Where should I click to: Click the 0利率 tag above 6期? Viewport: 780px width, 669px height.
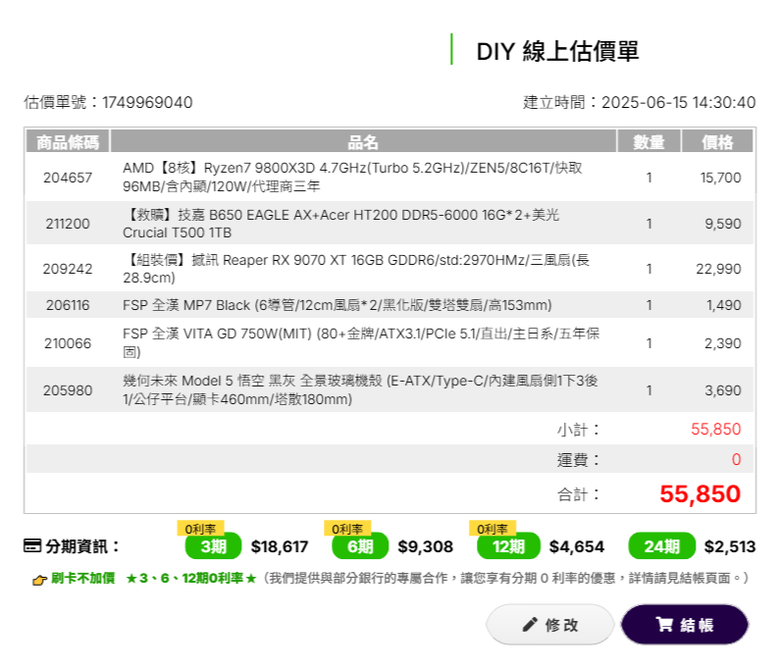tap(347, 528)
